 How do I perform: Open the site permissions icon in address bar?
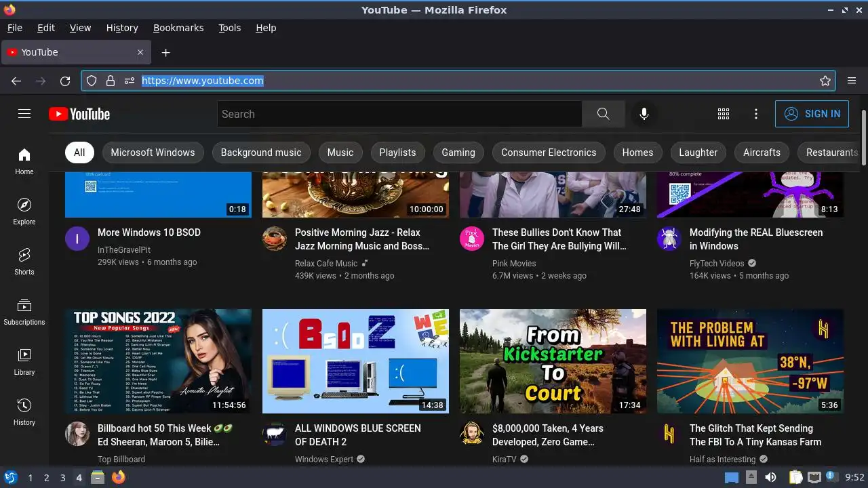tap(130, 81)
